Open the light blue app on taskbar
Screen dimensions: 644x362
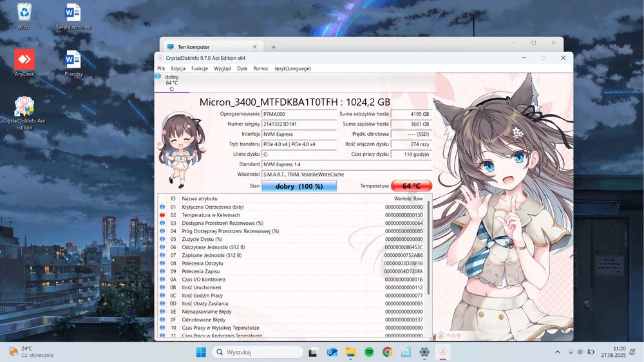(x=406, y=352)
